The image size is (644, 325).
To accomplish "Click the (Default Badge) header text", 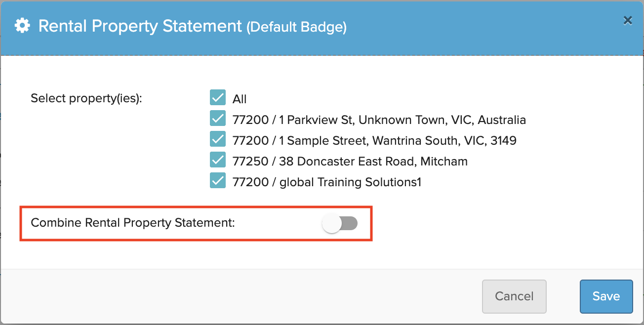I will [x=297, y=27].
